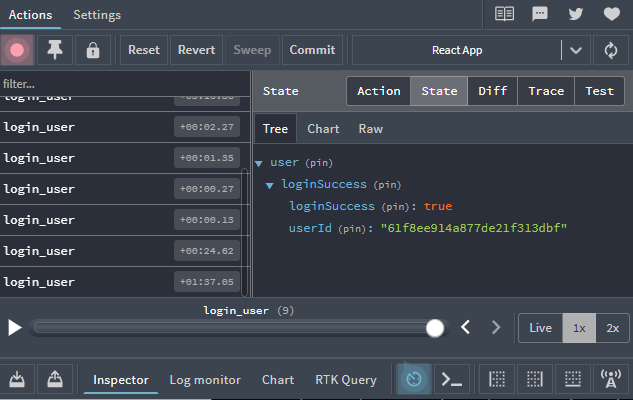Viewport: 633px width, 400px height.
Task: Click the slider playback handle
Action: [x=435, y=328]
